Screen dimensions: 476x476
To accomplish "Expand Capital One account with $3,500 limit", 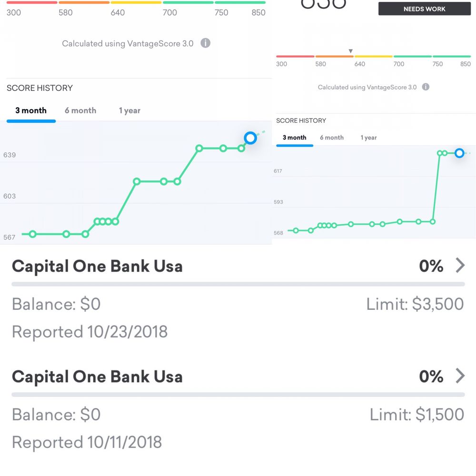I will 460,266.
